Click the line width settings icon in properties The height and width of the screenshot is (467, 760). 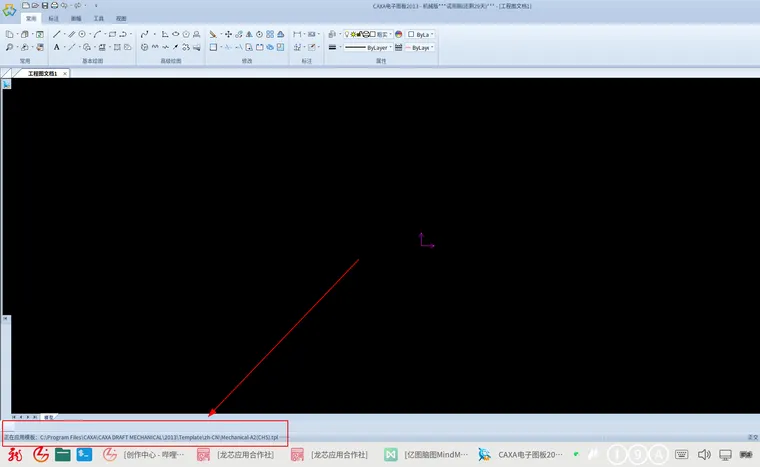(x=332, y=48)
